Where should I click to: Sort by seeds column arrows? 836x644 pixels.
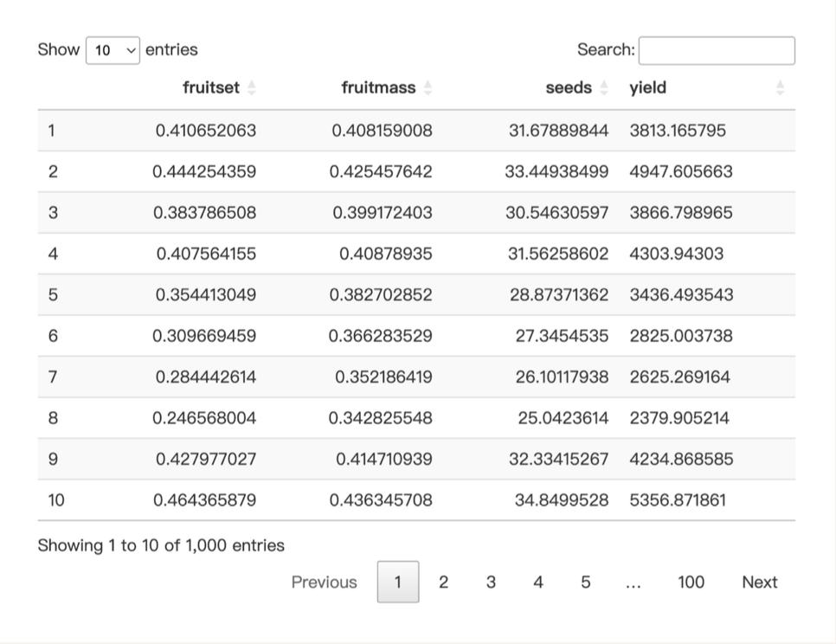(x=604, y=87)
